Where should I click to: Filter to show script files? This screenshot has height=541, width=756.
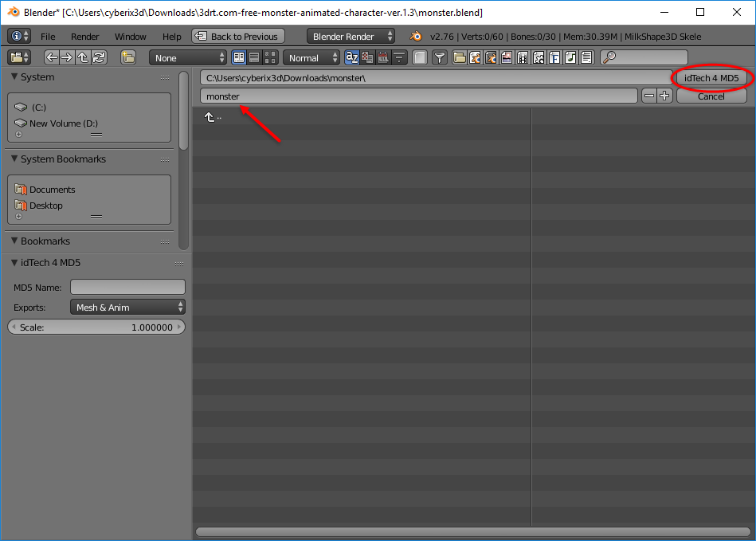539,57
